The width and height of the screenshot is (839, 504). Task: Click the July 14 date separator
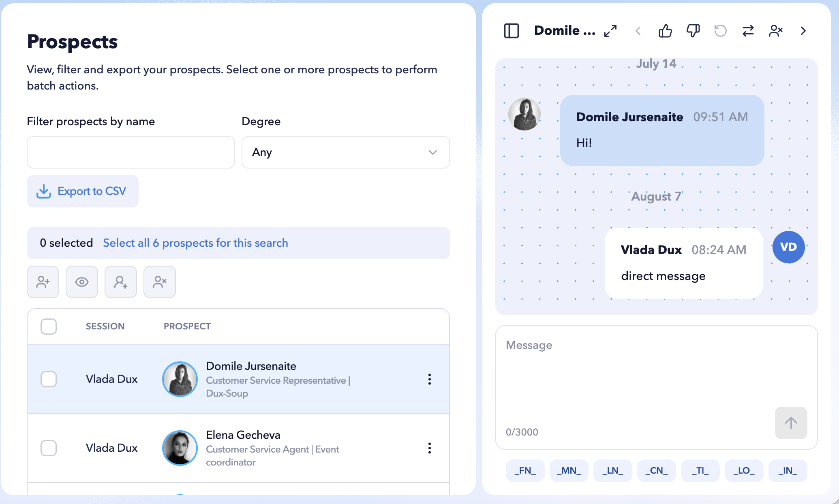pos(656,64)
